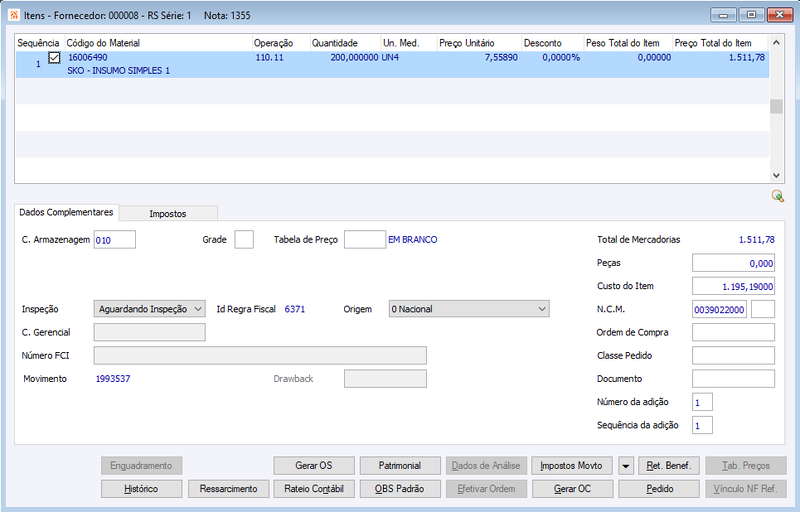Click the vertical scrollbar thumb in grid
The height and width of the screenshot is (512, 800).
click(776, 106)
